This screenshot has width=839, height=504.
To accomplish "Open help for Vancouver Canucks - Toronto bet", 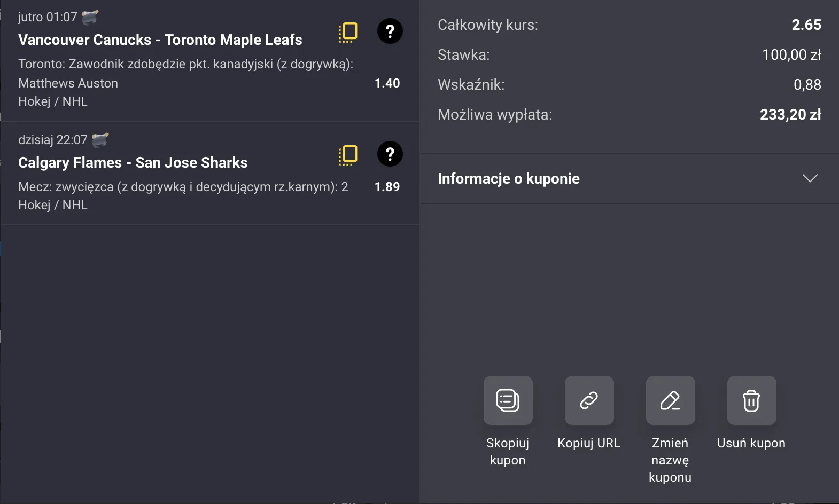I will click(390, 31).
